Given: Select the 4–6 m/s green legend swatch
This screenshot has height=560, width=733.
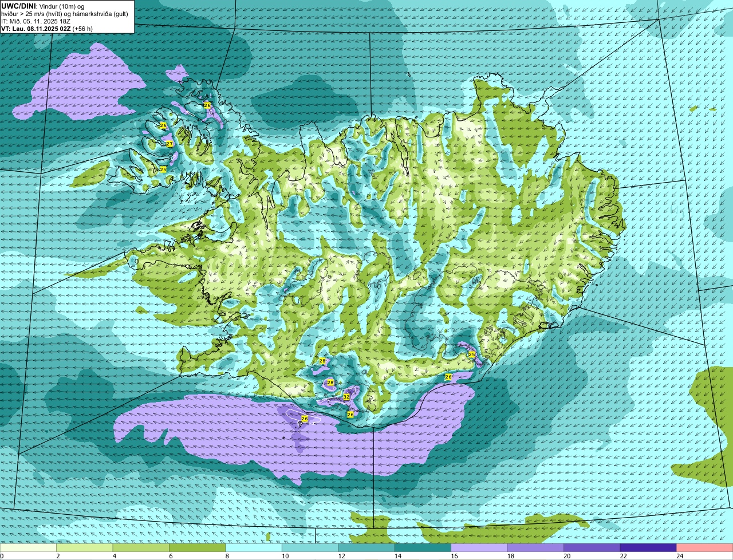Looking at the screenshot, I should 141,548.
